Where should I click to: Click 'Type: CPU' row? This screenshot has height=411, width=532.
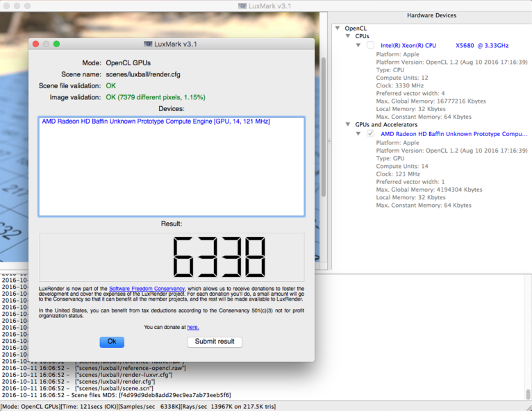(390, 70)
